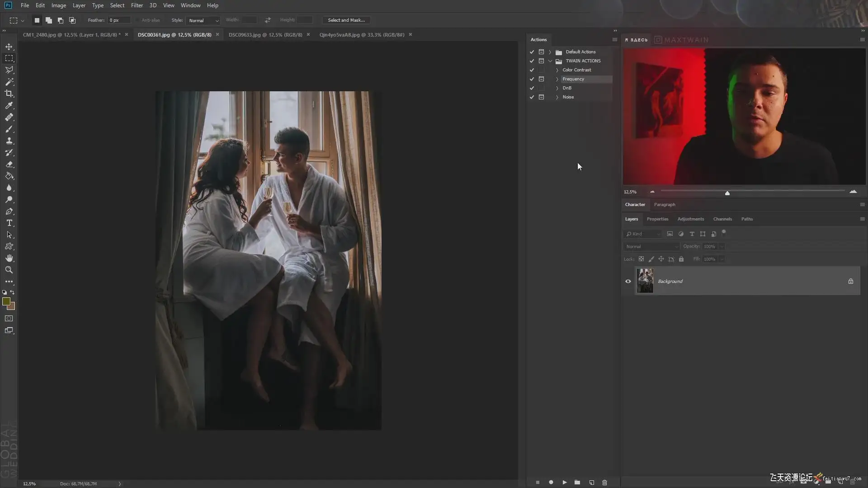The image size is (868, 488).
Task: Click the Play action button
Action: coord(564,483)
